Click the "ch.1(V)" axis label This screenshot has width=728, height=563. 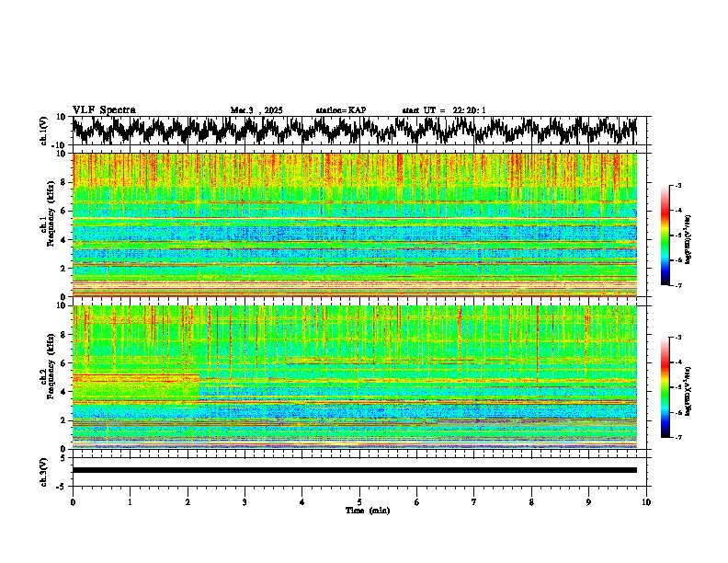pos(44,131)
